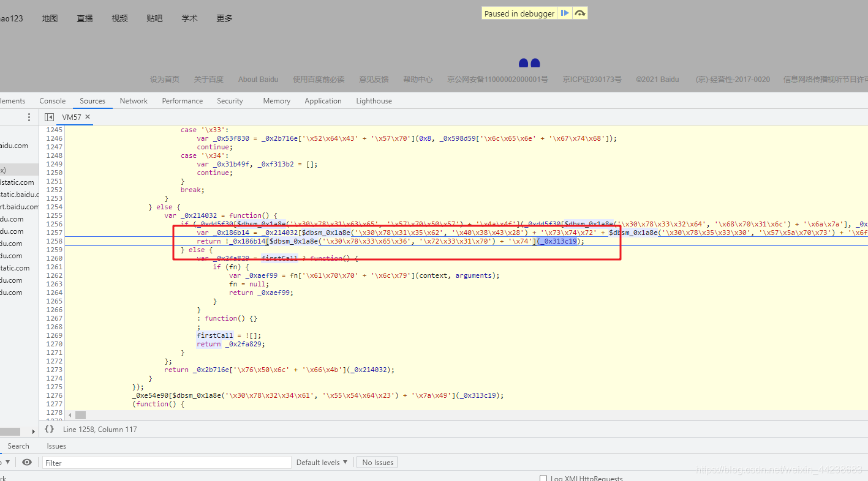
Task: Open the Performance panel tab
Action: click(x=183, y=101)
